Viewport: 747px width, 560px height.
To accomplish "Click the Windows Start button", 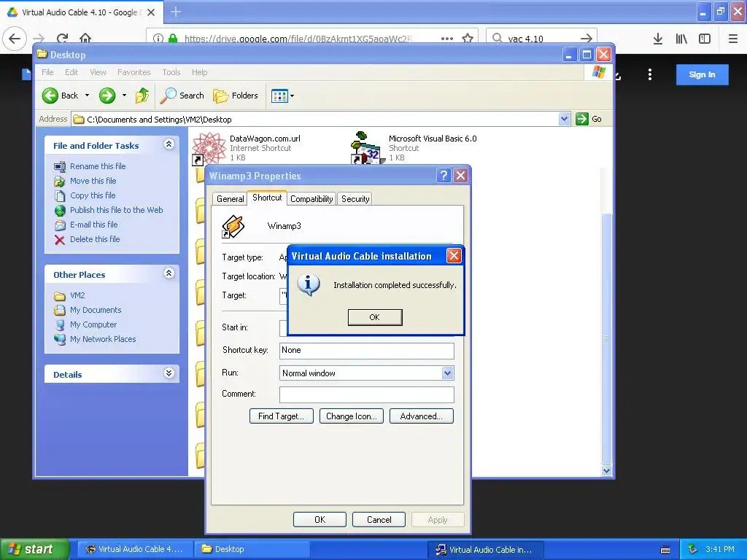I will click(x=34, y=550).
